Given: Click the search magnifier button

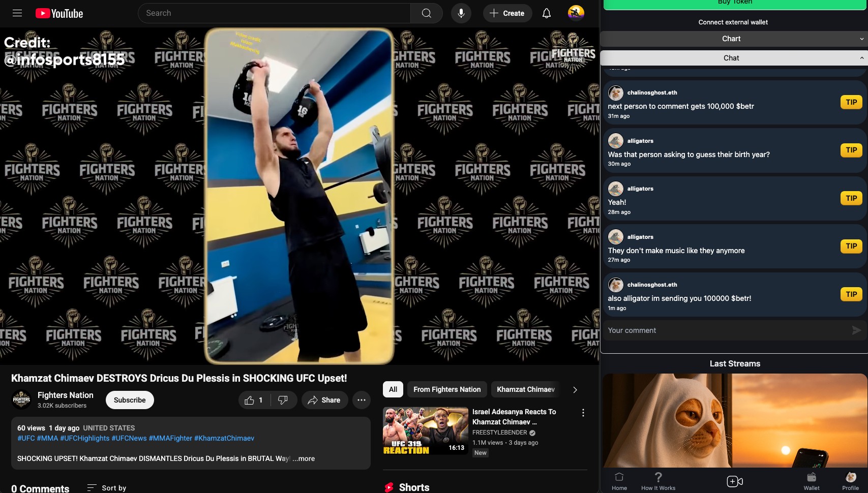Looking at the screenshot, I should click(x=426, y=13).
